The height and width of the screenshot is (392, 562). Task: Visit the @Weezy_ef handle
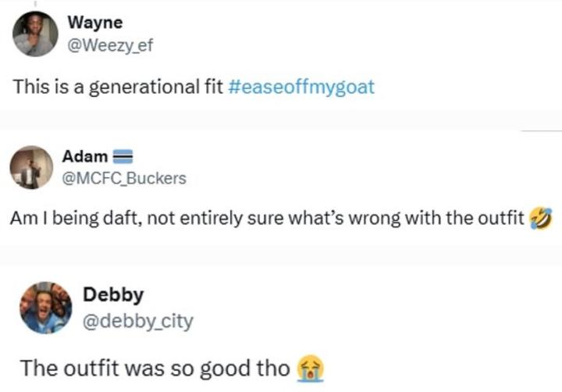[116, 44]
